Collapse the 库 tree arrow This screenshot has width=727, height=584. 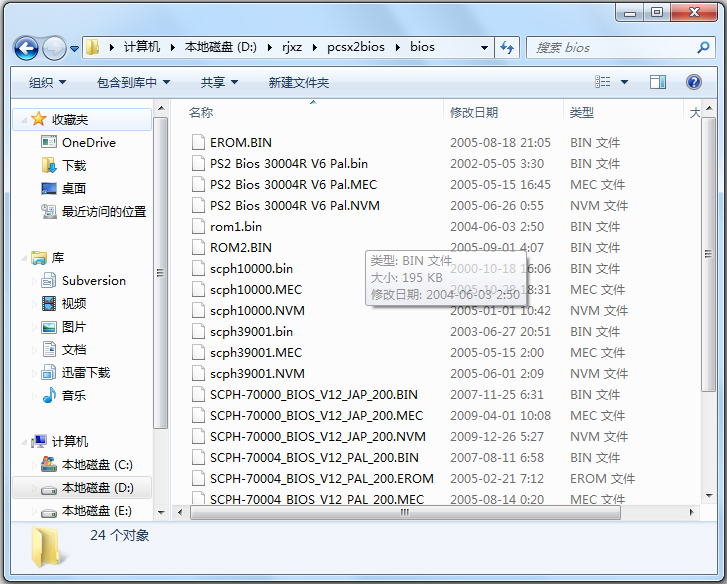coord(24,258)
